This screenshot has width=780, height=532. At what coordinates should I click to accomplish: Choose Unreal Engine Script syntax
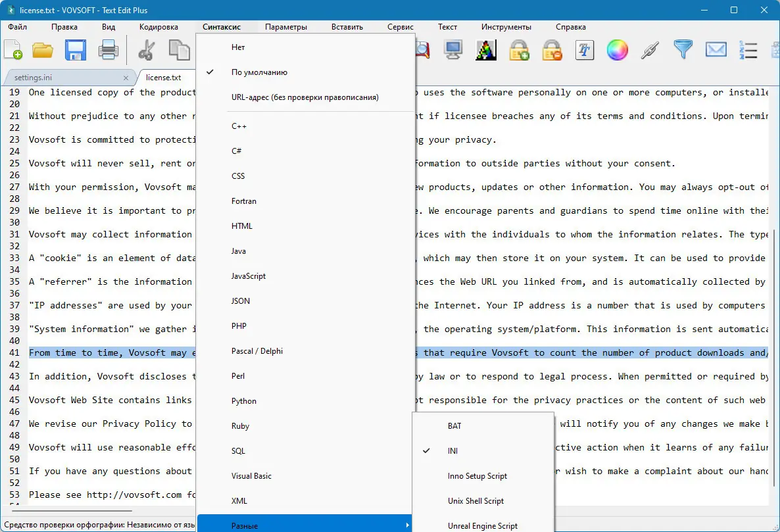[x=483, y=525]
